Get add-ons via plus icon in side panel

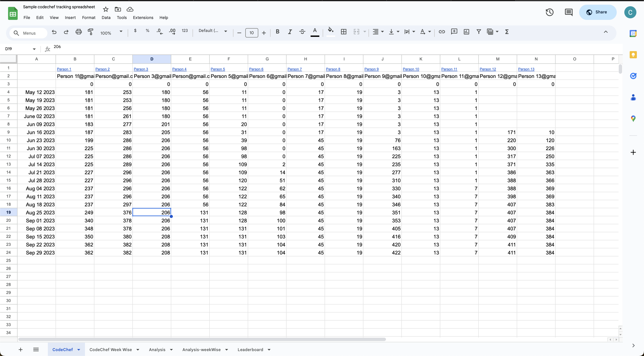click(633, 152)
